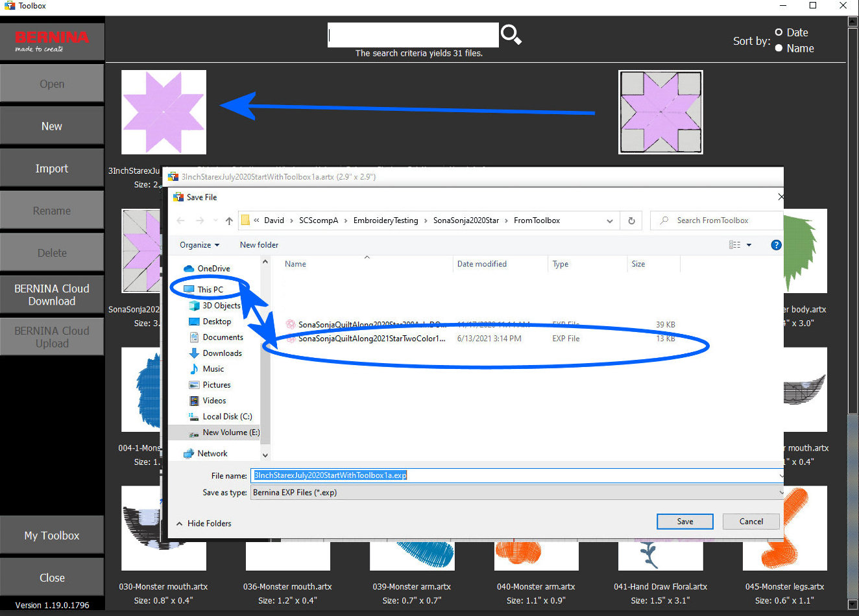Open My Toolbox from sidebar
Screen dimensions: 859x616
click(x=52, y=535)
